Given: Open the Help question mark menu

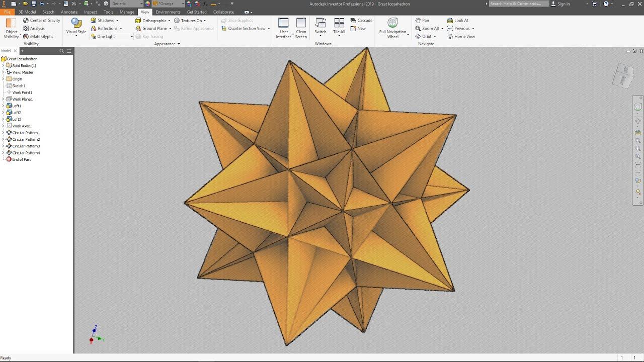Looking at the screenshot, I should tap(606, 4).
